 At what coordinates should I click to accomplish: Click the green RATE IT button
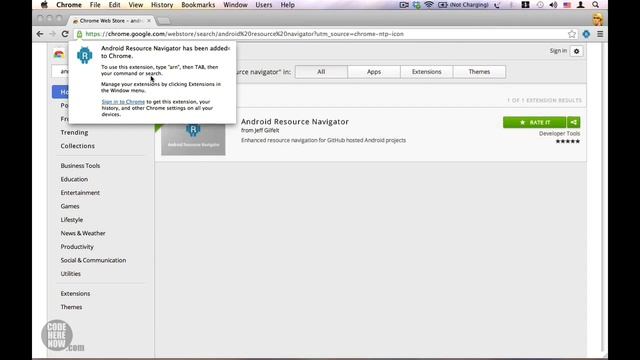pos(534,122)
